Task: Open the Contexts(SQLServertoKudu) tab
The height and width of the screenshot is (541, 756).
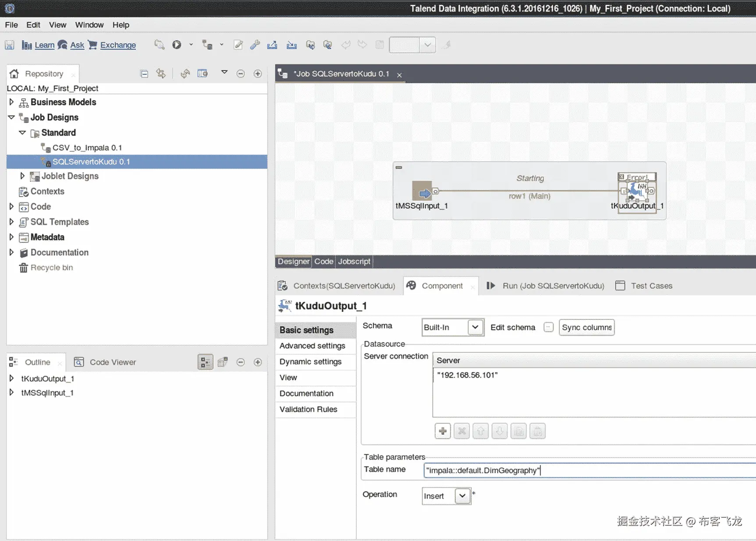Action: pos(337,286)
